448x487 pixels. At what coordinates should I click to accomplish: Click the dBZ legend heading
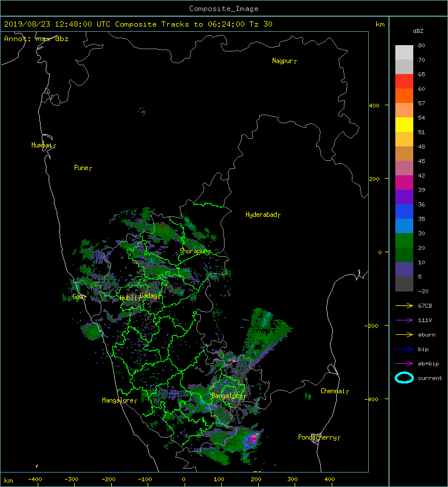418,31
